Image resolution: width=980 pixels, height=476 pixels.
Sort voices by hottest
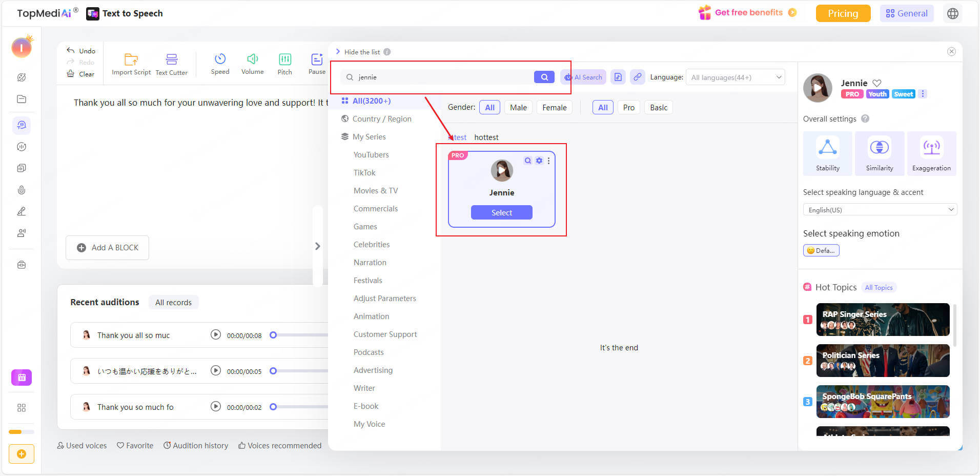click(x=486, y=137)
